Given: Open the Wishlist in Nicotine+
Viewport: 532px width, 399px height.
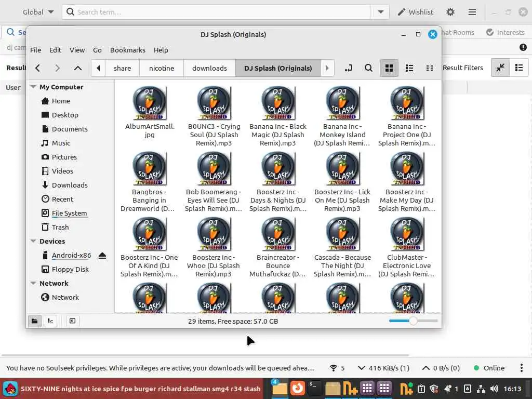Looking at the screenshot, I should coord(416,12).
